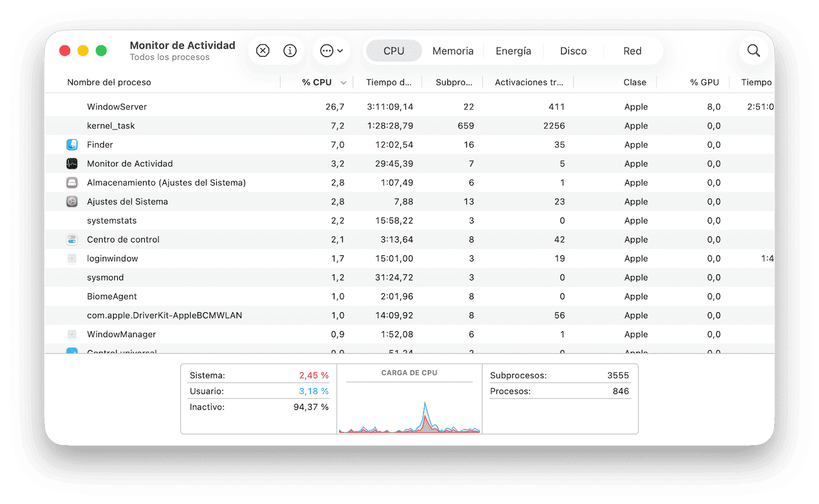Select the loginwindow process name
This screenshot has width=819, height=504.
click(112, 258)
